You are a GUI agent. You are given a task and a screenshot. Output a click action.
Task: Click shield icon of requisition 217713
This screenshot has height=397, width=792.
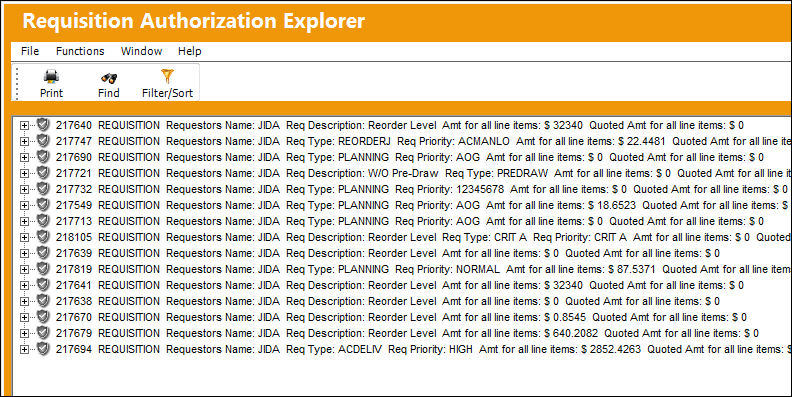pyautogui.click(x=43, y=221)
